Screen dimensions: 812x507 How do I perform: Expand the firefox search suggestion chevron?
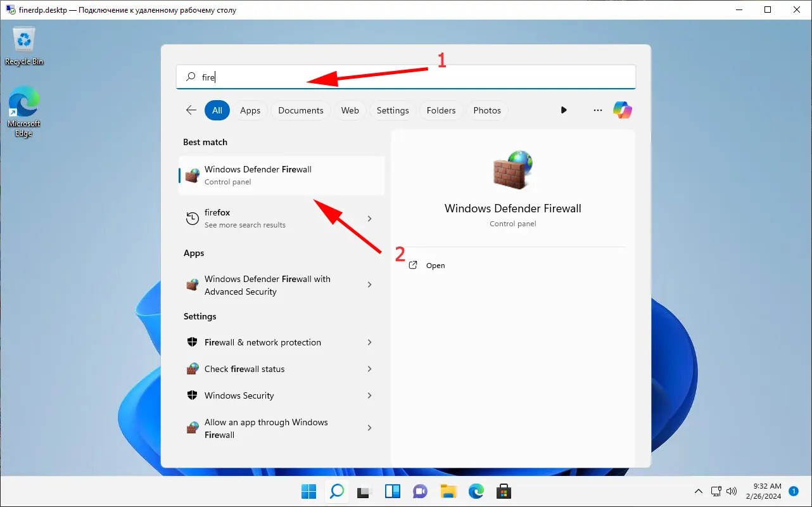[369, 218]
